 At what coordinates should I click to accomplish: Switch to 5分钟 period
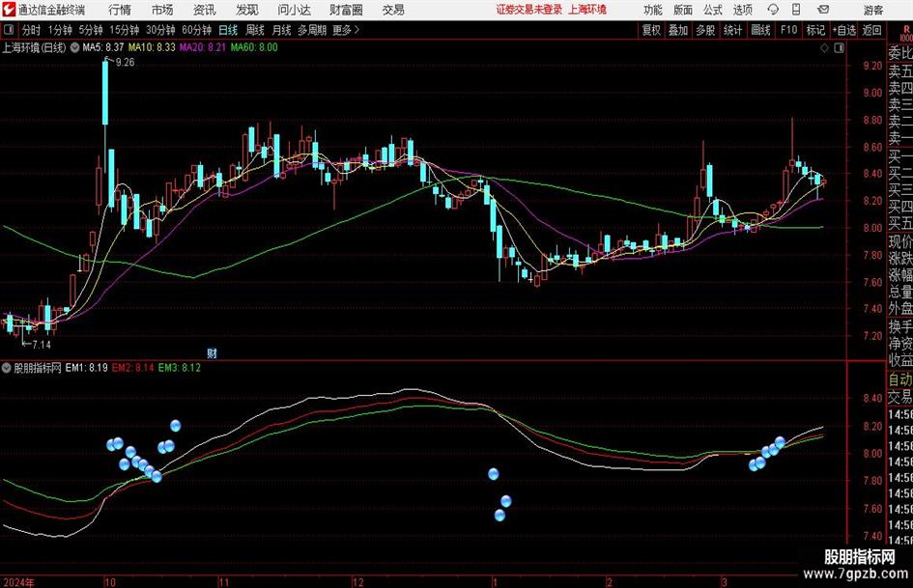tap(91, 30)
